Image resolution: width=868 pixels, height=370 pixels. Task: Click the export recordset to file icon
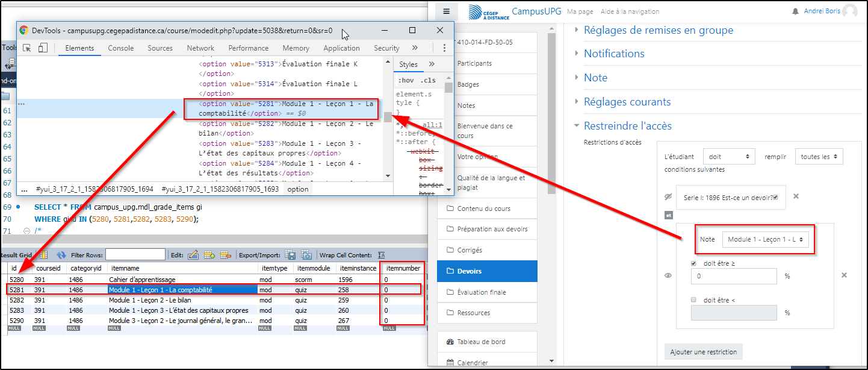(x=290, y=255)
